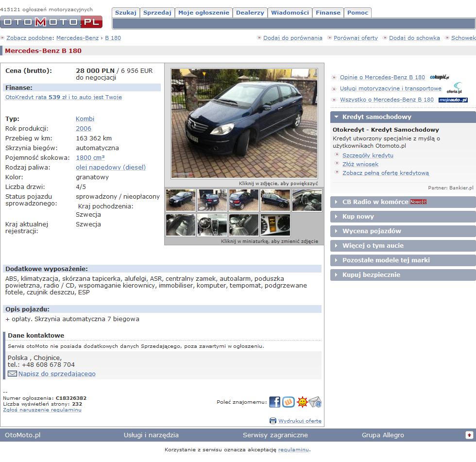Click the cokupić.pl logo
Screen dimensions: 476x462
coord(439,77)
